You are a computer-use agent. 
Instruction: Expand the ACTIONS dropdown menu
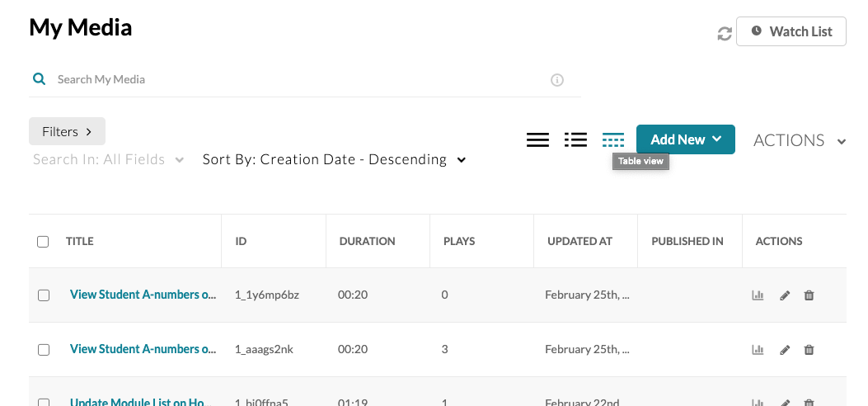(799, 140)
